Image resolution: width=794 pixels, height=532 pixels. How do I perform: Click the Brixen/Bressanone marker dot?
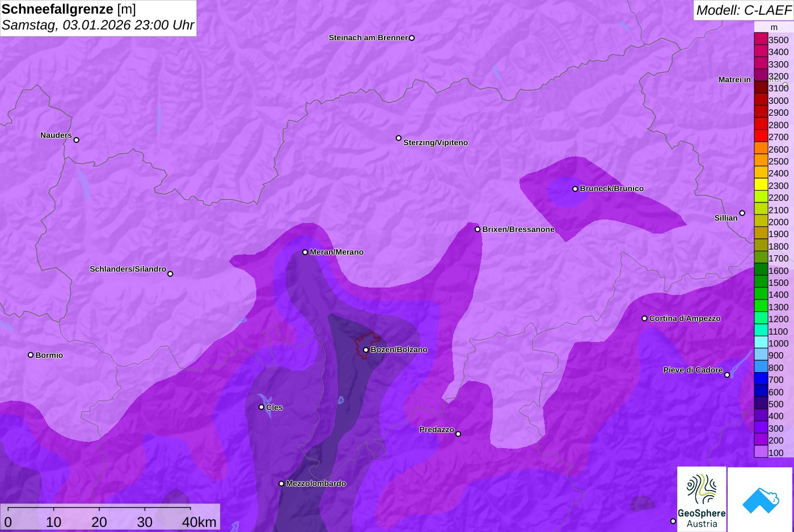pos(478,229)
